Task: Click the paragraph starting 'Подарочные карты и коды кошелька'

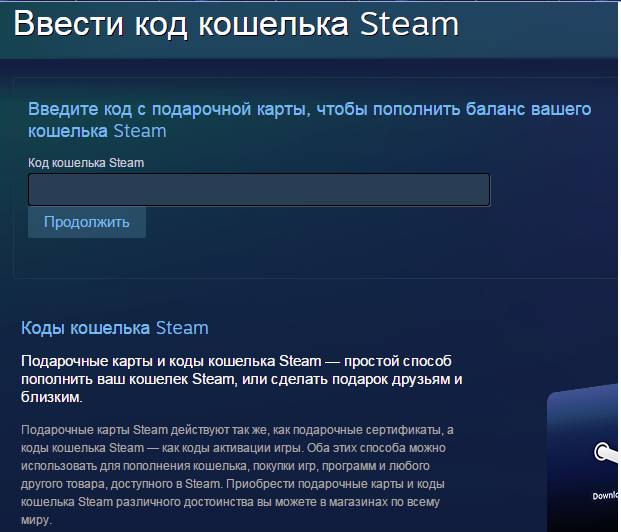Action: click(242, 379)
